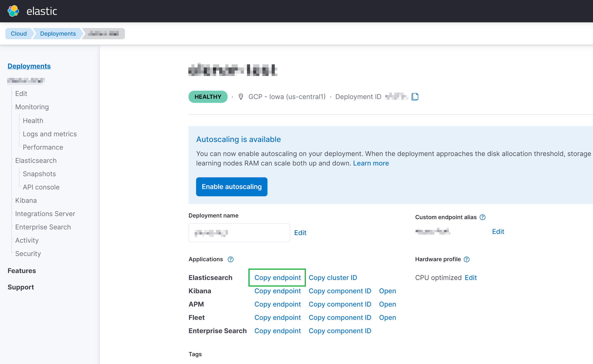Edit the custom endpoint alias
This screenshot has height=364, width=593.
[498, 232]
